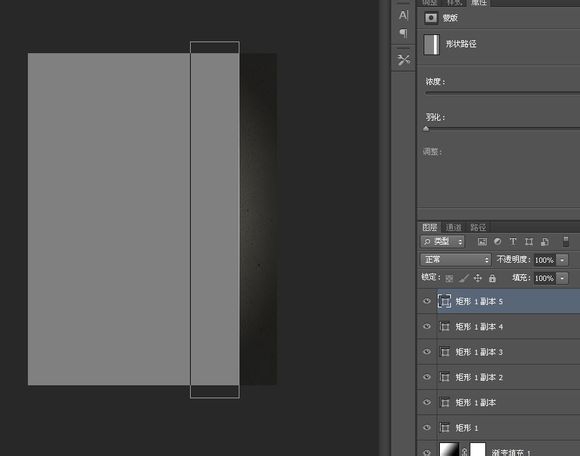Toggle visibility of 矩形 1 layer
Viewport: 580px width, 456px height.
point(427,427)
